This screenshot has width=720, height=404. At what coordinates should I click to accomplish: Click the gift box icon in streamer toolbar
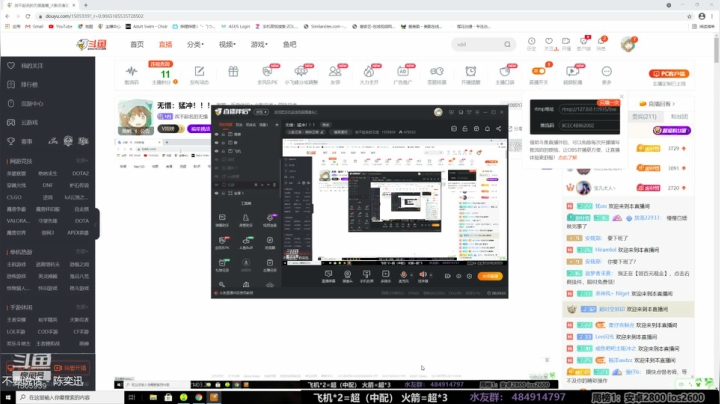pyautogui.click(x=233, y=71)
